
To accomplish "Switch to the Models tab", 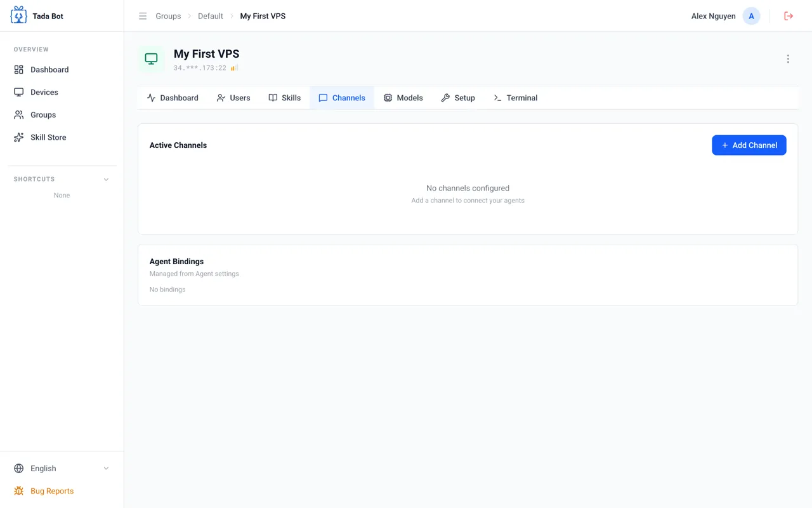I will pyautogui.click(x=403, y=98).
